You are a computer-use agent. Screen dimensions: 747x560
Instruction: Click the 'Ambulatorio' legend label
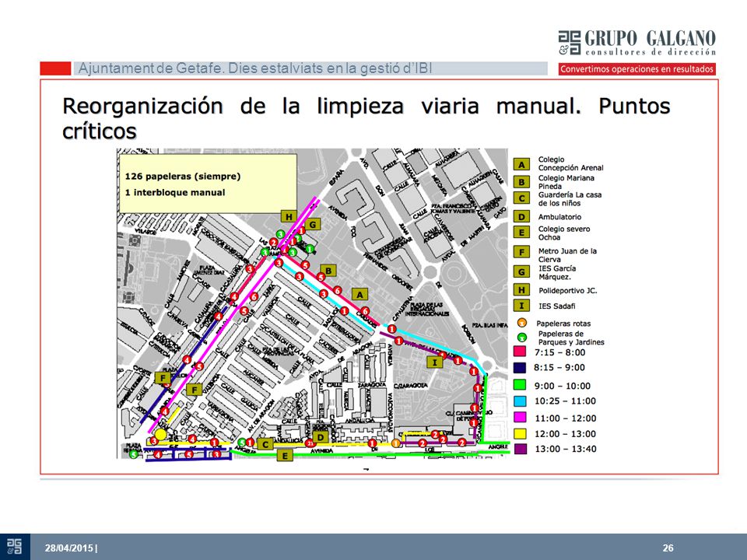(x=559, y=217)
